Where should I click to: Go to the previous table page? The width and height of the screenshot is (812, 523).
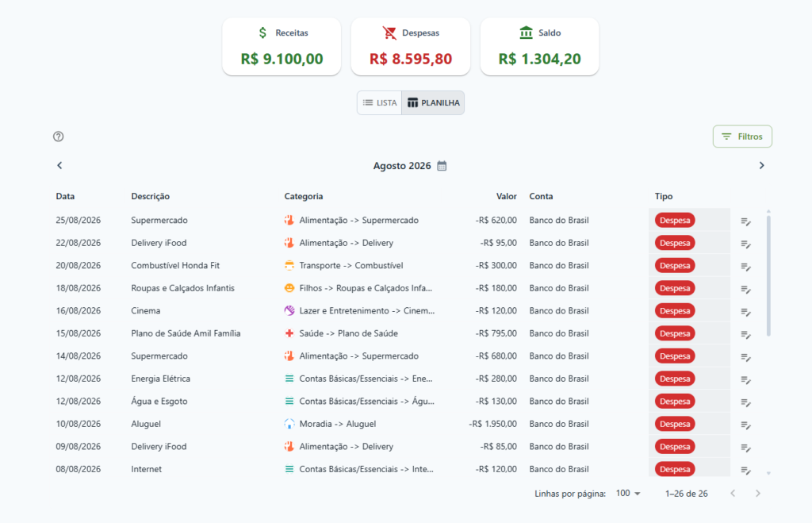point(733,494)
